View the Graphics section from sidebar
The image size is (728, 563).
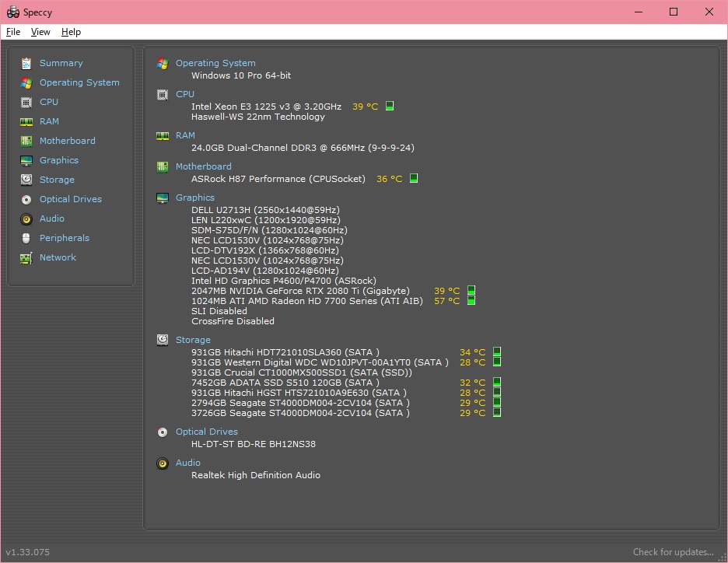(59, 161)
